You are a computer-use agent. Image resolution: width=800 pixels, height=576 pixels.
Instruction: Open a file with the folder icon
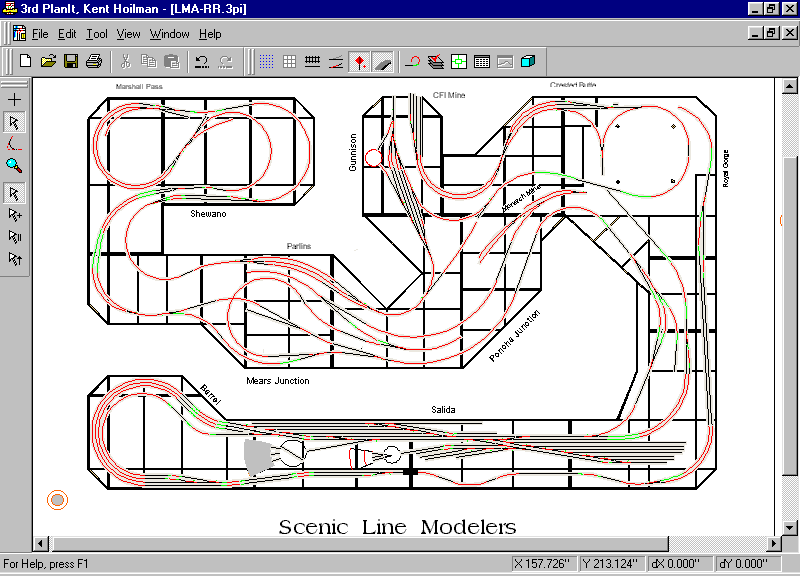coord(48,61)
